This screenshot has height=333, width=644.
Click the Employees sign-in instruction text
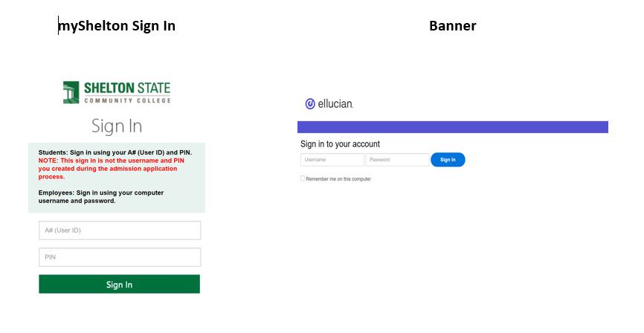[101, 197]
